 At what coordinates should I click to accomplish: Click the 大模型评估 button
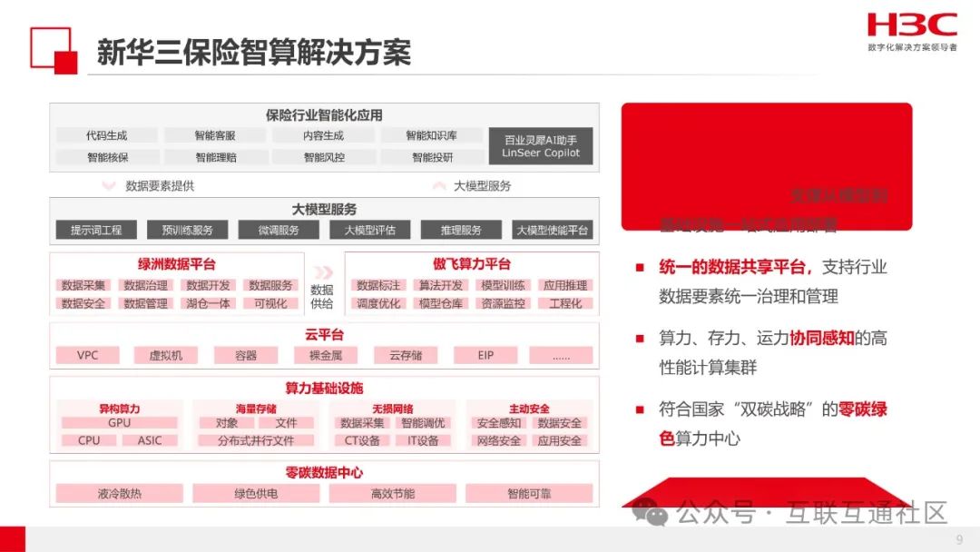pyautogui.click(x=370, y=230)
